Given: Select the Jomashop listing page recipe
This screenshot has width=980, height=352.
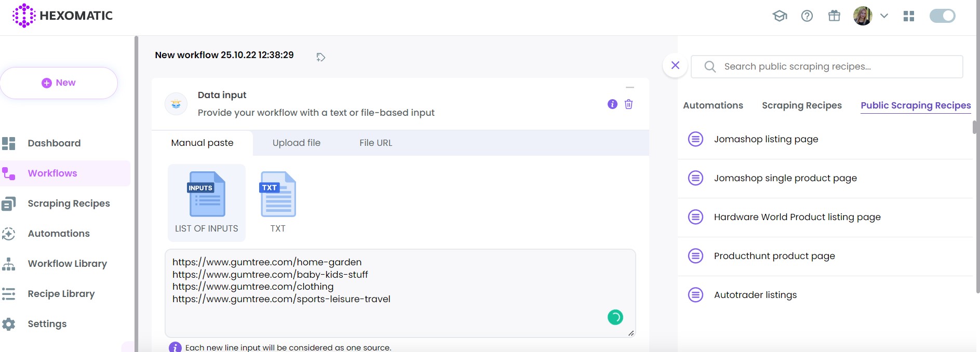Looking at the screenshot, I should pyautogui.click(x=766, y=139).
